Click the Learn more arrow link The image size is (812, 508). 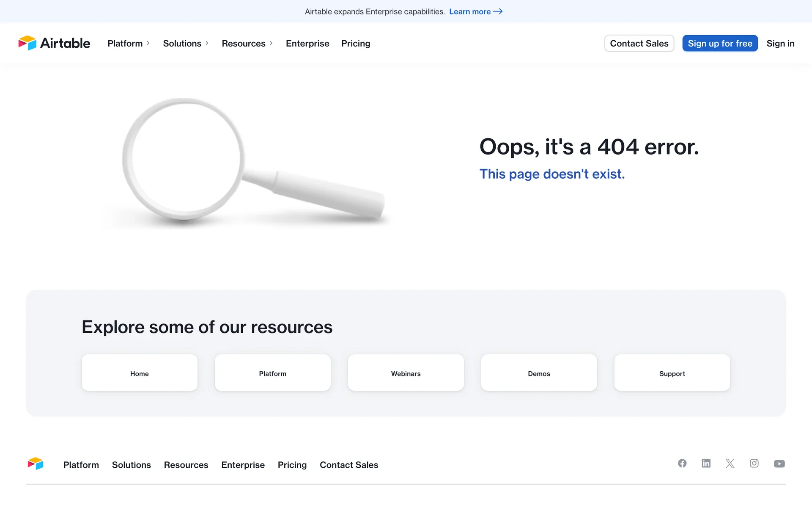click(x=475, y=11)
